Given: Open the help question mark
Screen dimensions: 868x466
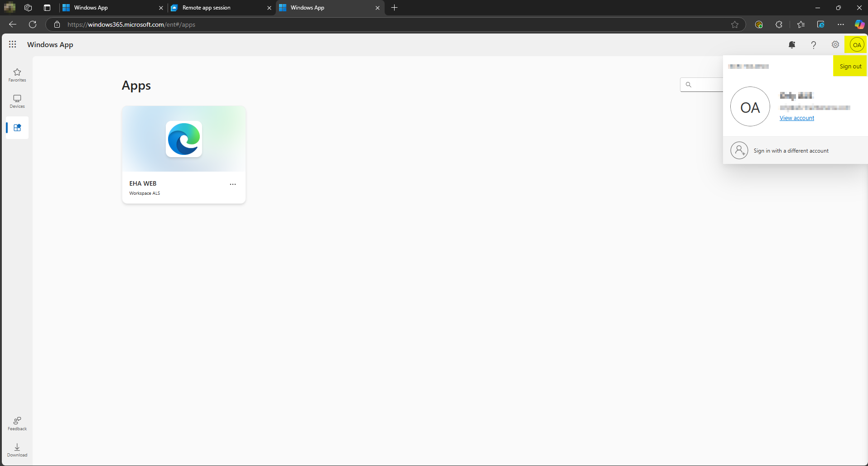Looking at the screenshot, I should click(x=814, y=44).
